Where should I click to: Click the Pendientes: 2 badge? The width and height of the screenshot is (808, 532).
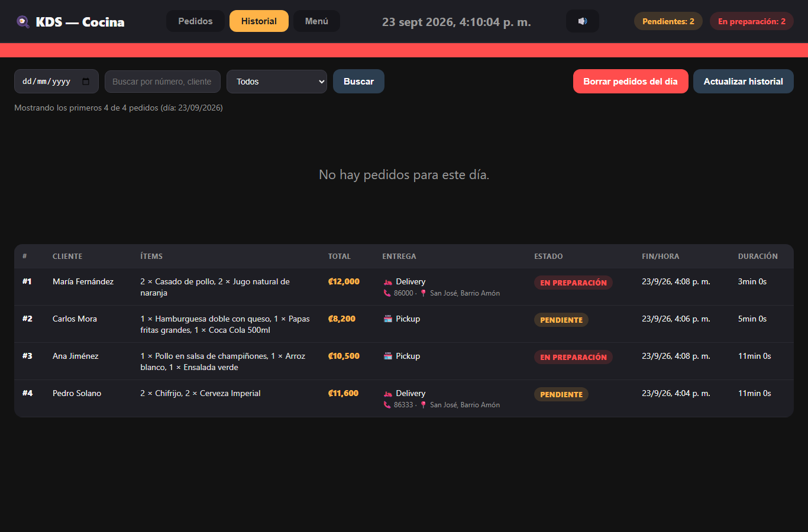tap(668, 21)
